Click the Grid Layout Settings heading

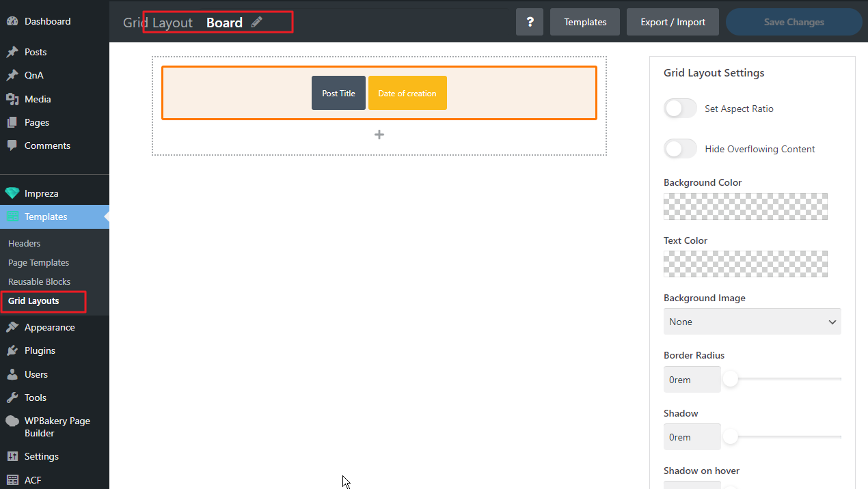coord(714,72)
